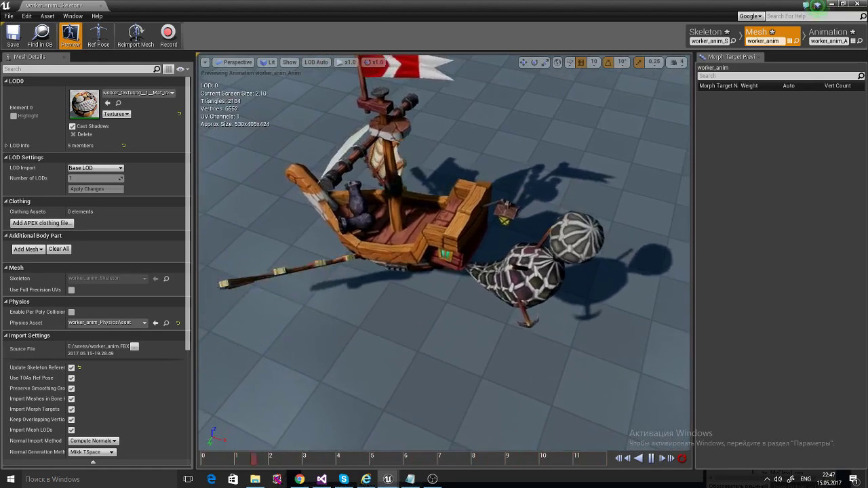
Task: Uncheck Import Mesh LODs checkbox
Action: [71, 430]
